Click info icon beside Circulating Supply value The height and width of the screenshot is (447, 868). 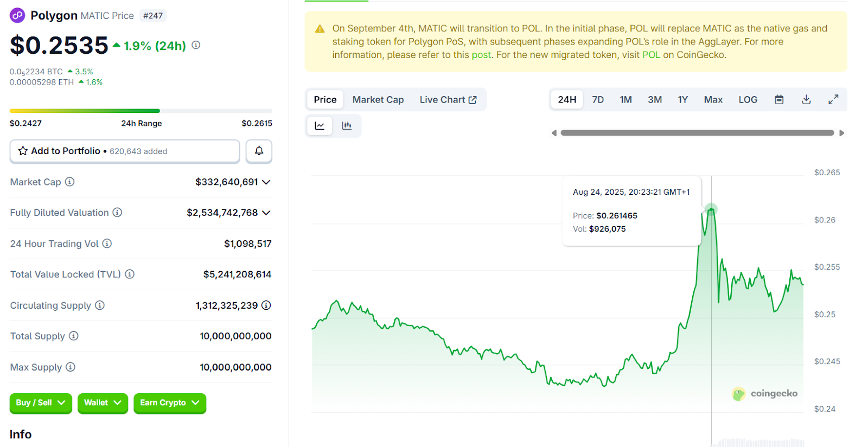[266, 305]
